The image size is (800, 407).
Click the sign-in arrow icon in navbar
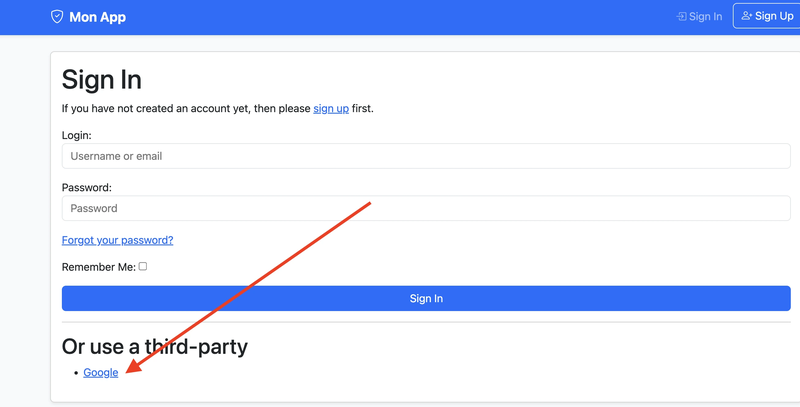click(682, 16)
